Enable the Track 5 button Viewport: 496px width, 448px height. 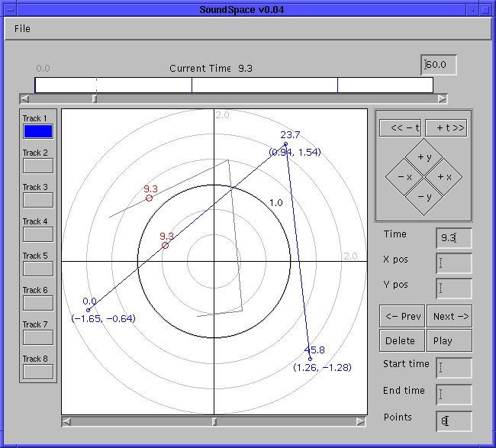tap(38, 269)
